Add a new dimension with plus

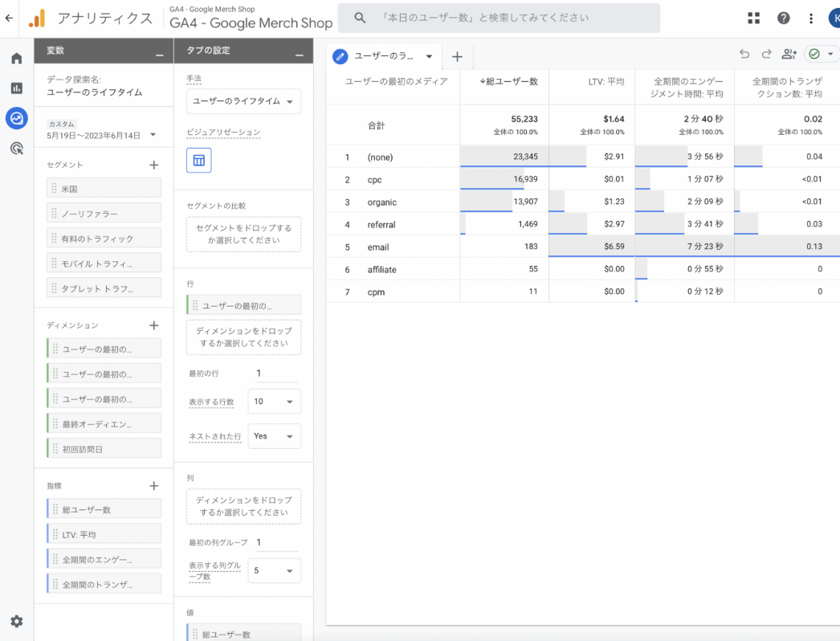153,325
